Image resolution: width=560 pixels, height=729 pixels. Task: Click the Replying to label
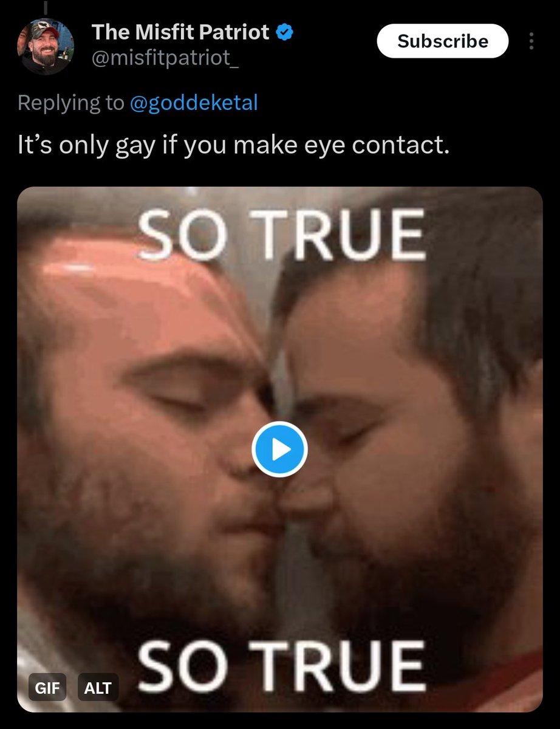[x=70, y=103]
